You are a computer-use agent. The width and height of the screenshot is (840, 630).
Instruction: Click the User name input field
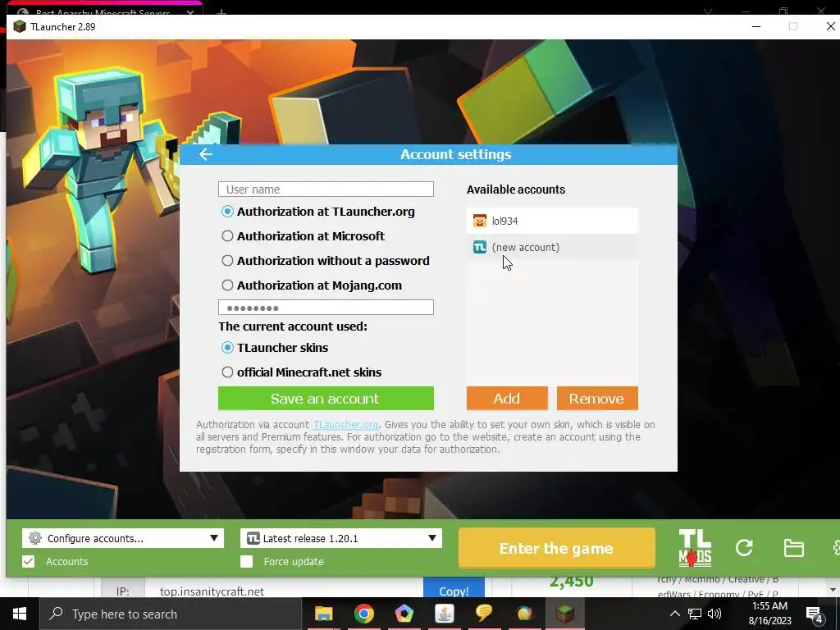click(326, 189)
